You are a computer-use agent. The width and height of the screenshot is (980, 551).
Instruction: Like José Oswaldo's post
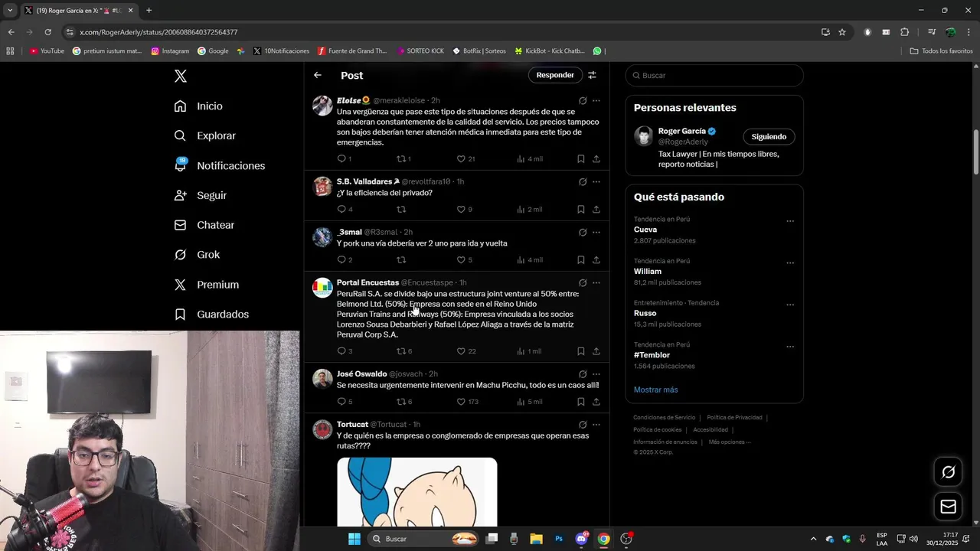click(x=461, y=402)
